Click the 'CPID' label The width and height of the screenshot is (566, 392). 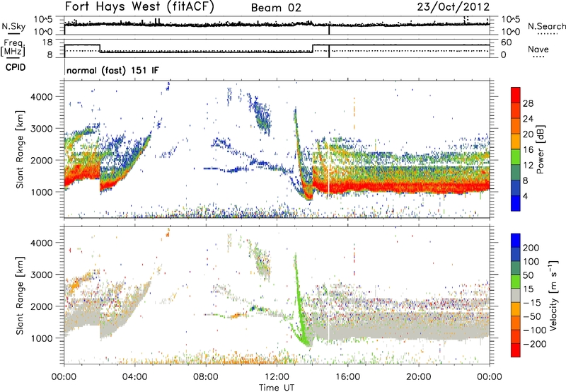coord(16,67)
